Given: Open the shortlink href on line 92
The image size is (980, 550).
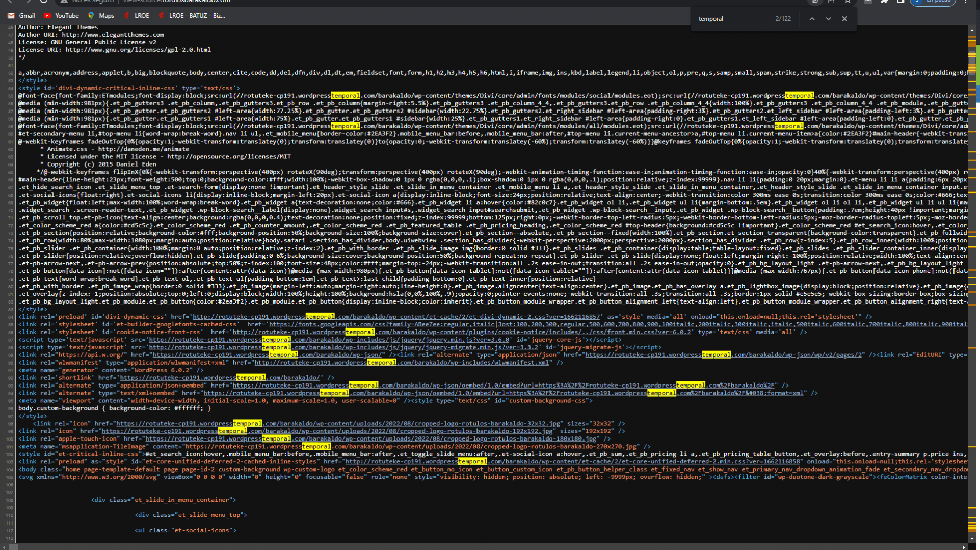Looking at the screenshot, I should click(220, 378).
